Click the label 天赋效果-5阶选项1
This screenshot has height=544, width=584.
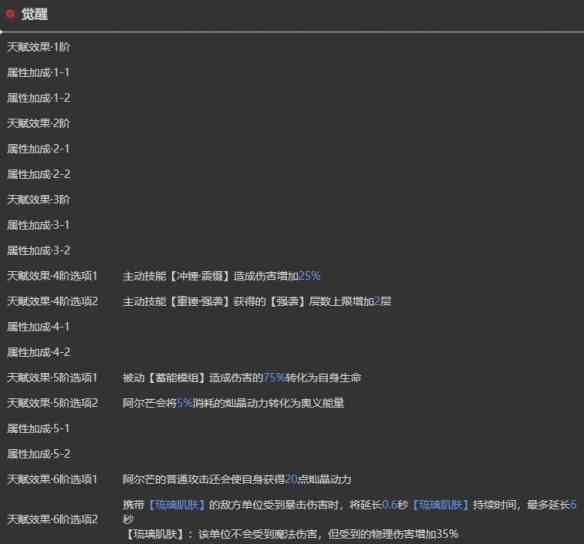coord(53,378)
